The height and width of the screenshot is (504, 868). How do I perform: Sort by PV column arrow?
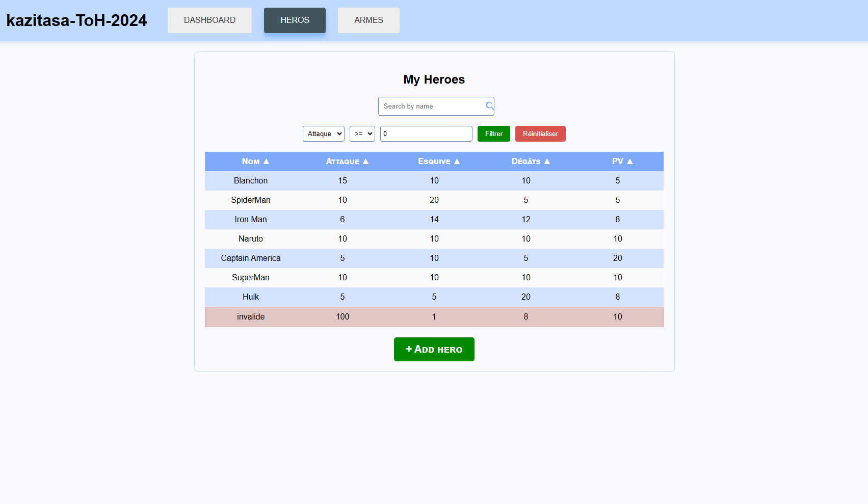tap(630, 161)
